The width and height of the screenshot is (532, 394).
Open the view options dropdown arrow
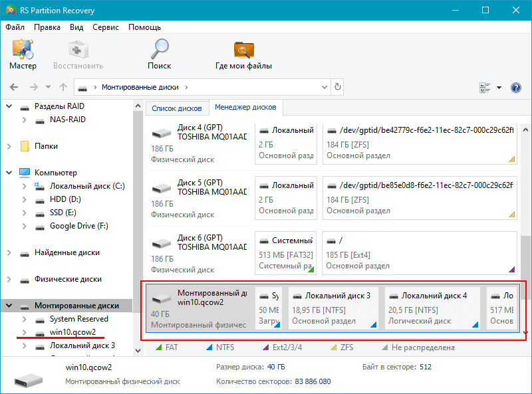(499, 88)
